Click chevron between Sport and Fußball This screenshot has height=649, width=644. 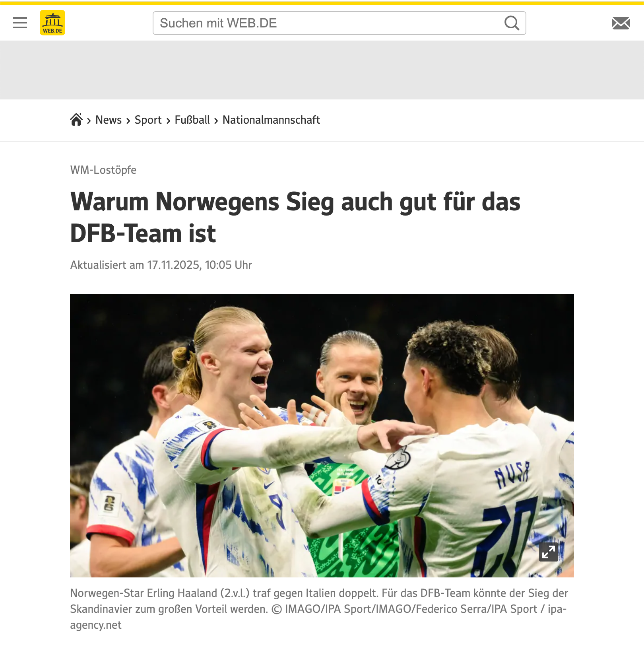[x=168, y=120]
